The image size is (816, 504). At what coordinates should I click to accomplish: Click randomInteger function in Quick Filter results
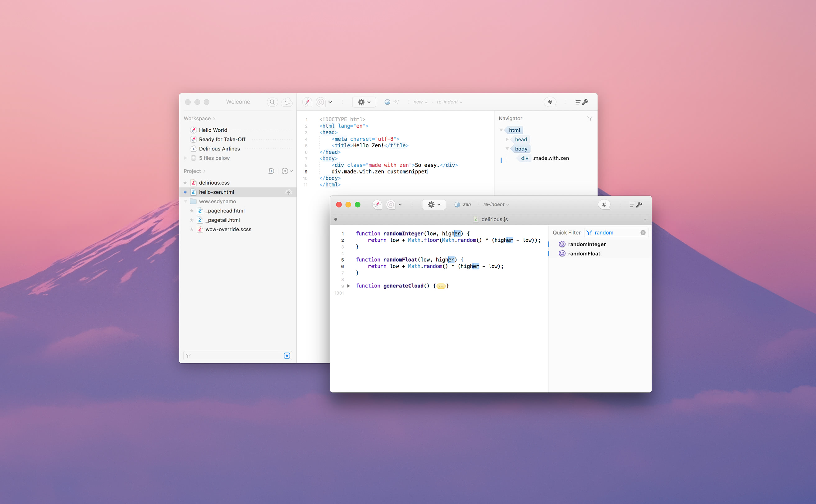click(x=587, y=244)
